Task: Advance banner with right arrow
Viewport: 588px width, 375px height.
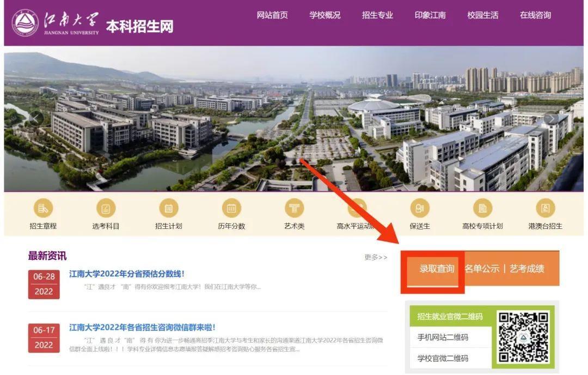Action: [x=551, y=118]
